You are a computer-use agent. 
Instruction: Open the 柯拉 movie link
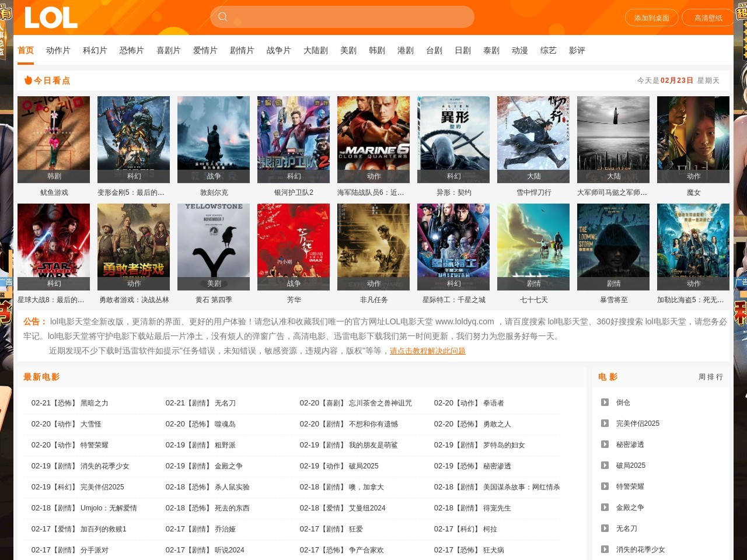click(x=490, y=529)
